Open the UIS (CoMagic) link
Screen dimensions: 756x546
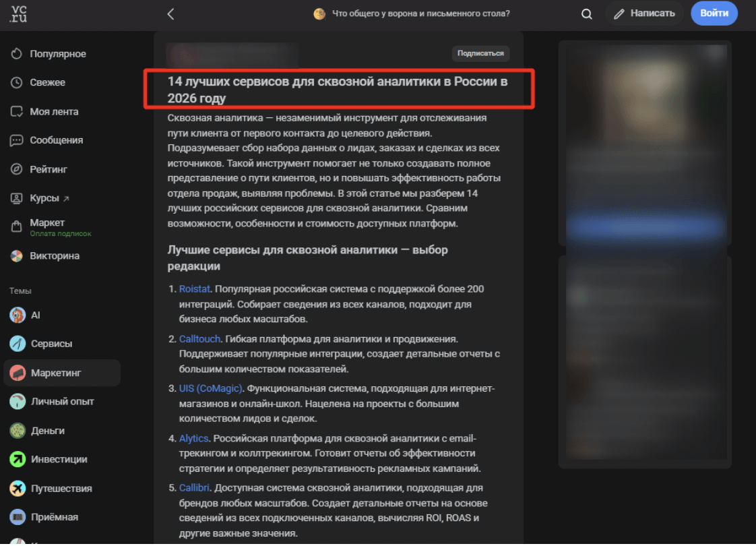(x=211, y=389)
